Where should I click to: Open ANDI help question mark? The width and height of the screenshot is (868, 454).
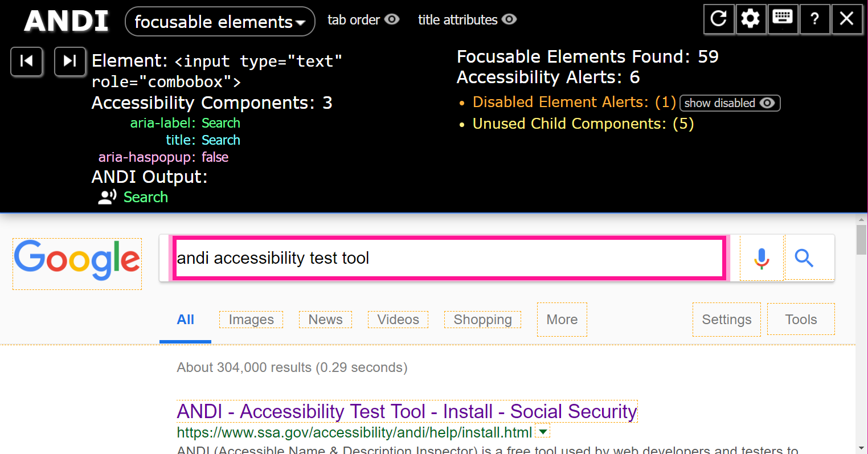click(814, 19)
